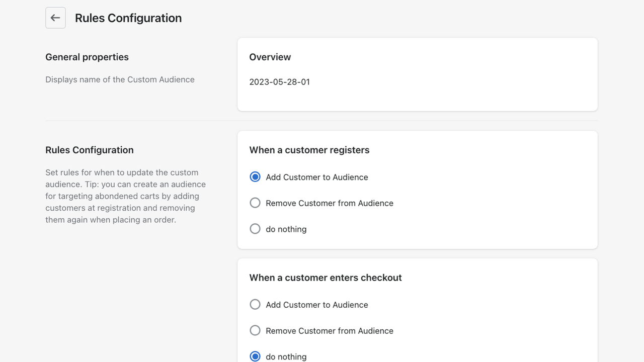Click the "General properties" section label
Image resolution: width=644 pixels, height=362 pixels.
[x=87, y=57]
